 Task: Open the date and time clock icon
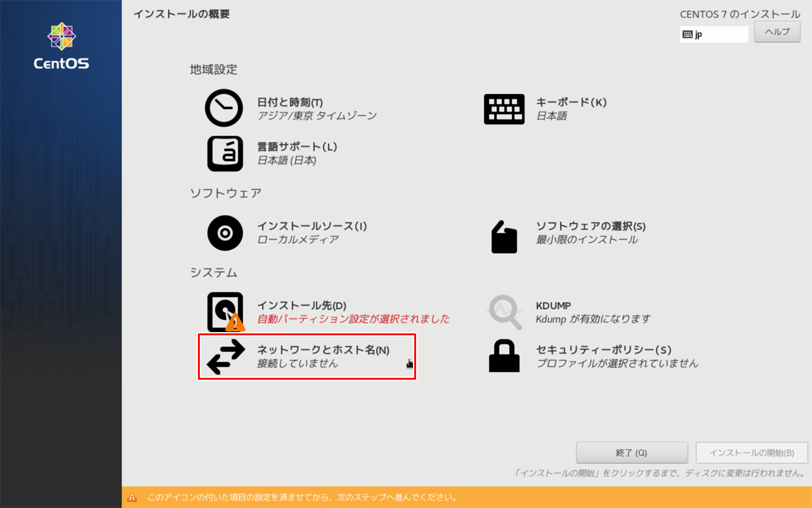tap(224, 109)
